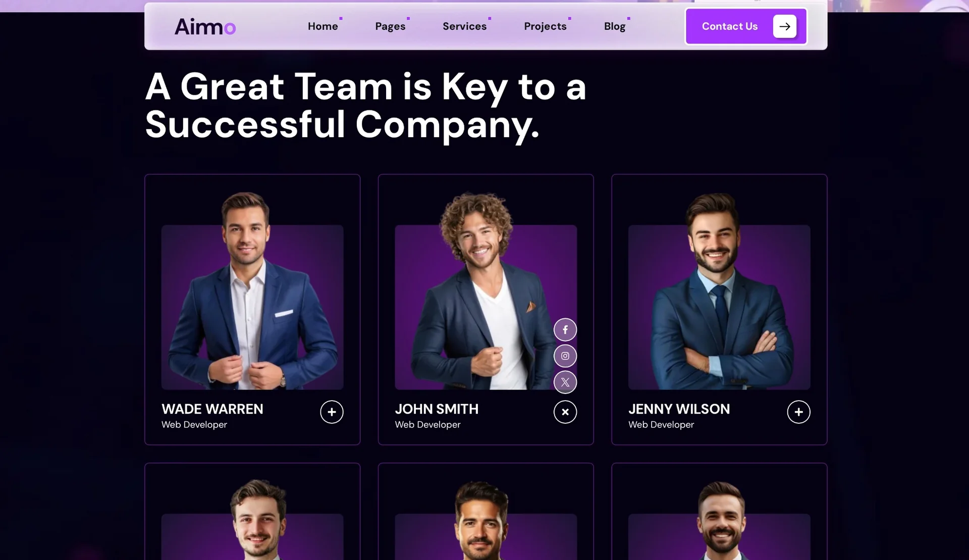Open the Home menu
The height and width of the screenshot is (560, 969).
coord(323,26)
